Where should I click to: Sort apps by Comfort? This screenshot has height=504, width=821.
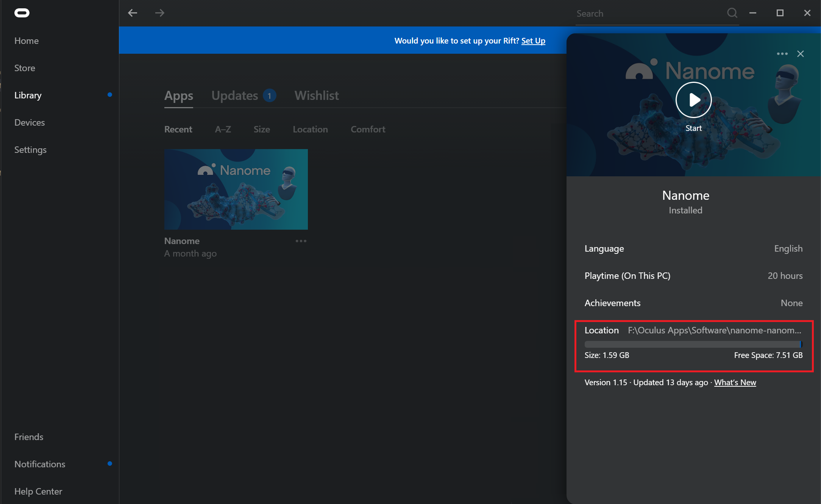(x=368, y=129)
